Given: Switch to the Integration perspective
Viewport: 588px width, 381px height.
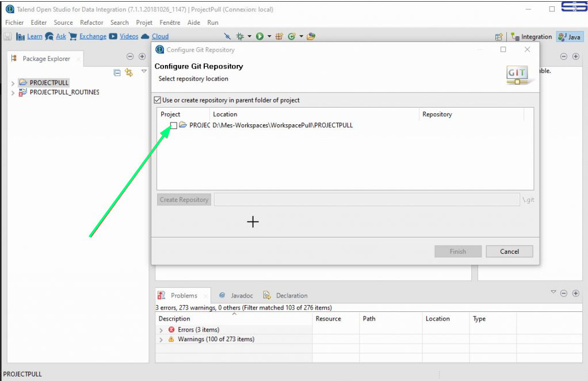Looking at the screenshot, I should (532, 37).
